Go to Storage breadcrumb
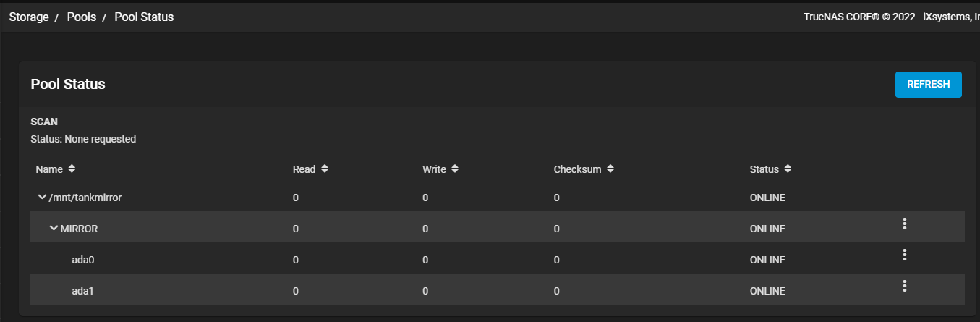This screenshot has height=322, width=980. pos(28,17)
